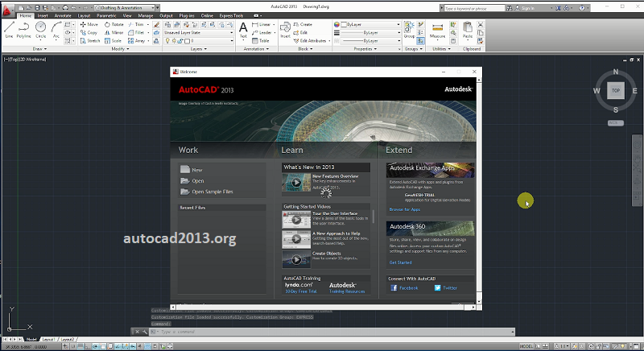This screenshot has height=351, width=644.
Task: Select the Polyline tool
Action: [x=24, y=30]
